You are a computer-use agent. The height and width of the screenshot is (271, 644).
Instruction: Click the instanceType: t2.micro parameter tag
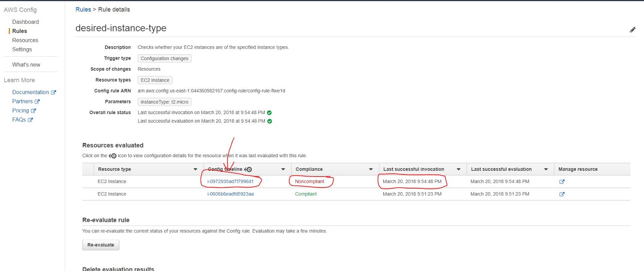[164, 102]
